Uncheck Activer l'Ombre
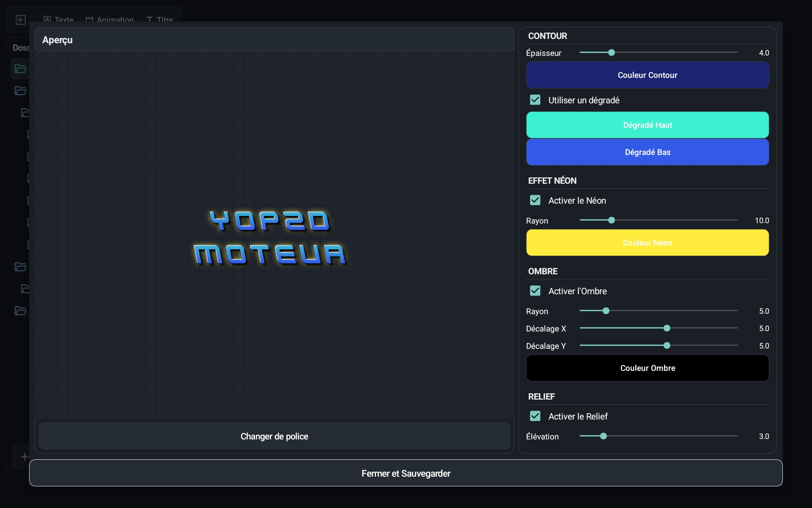The height and width of the screenshot is (508, 812). click(535, 291)
